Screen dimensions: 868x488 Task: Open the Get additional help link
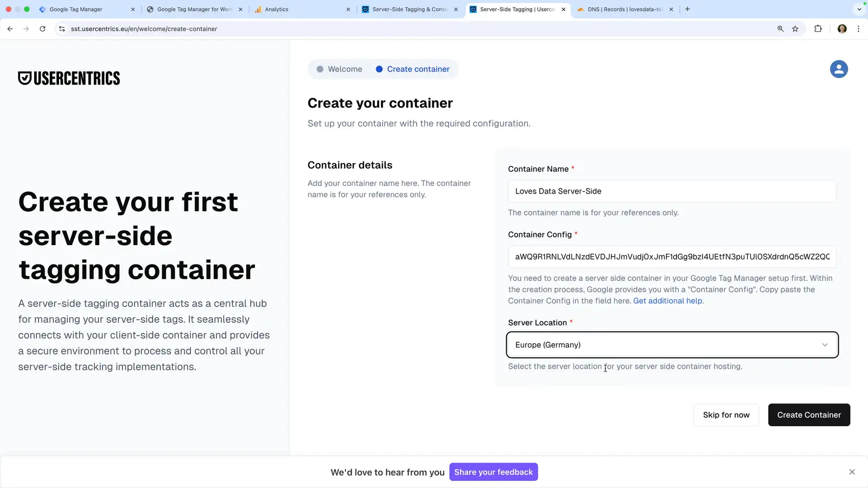coord(667,300)
